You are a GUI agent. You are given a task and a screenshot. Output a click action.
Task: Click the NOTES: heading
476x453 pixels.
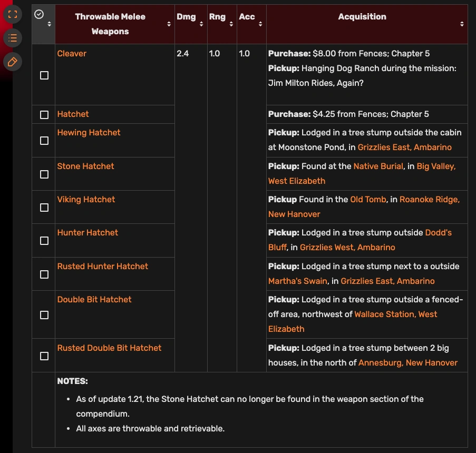(x=72, y=381)
